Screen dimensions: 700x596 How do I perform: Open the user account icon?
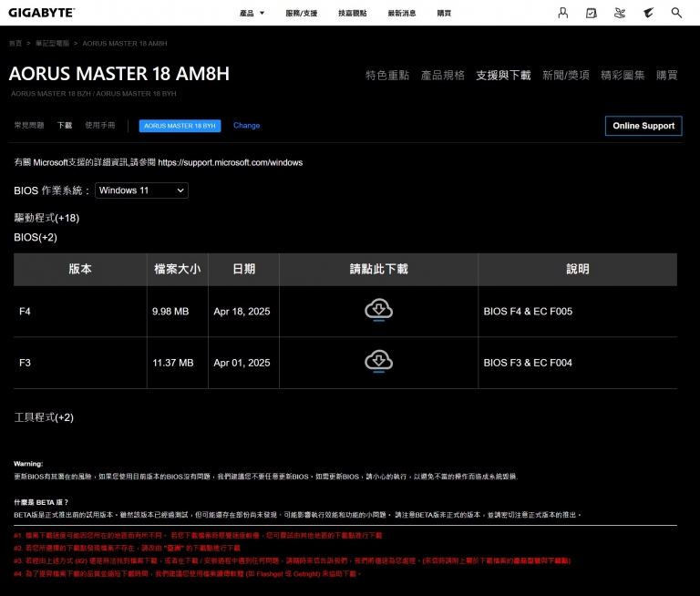pyautogui.click(x=563, y=13)
